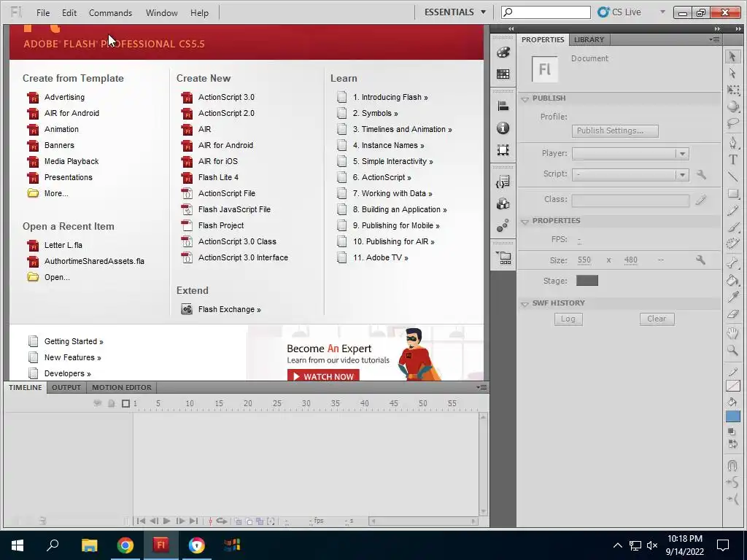Switch to the OUTPUT tab

point(66,388)
